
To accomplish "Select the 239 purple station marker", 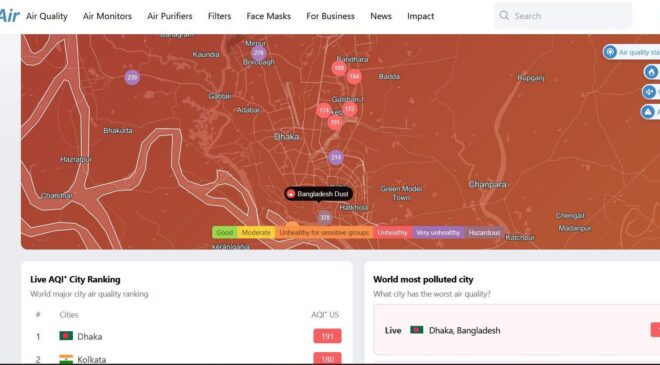I will coord(132,77).
